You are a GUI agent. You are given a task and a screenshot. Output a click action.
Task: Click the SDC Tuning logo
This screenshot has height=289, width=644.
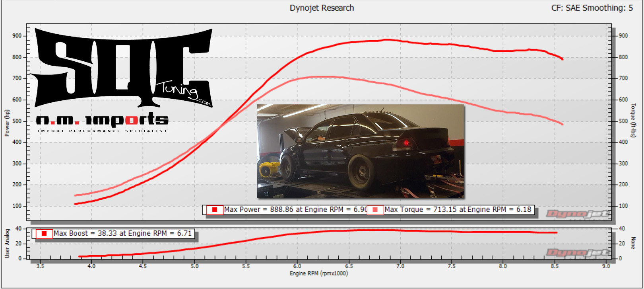[121, 68]
